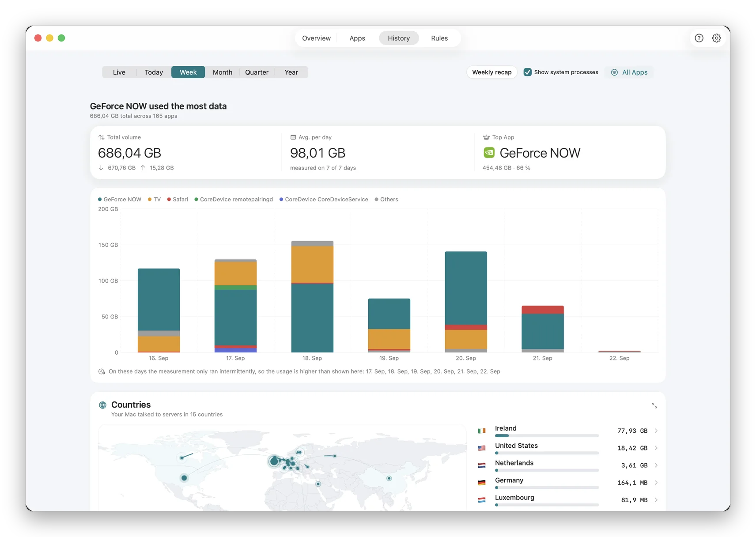Expand Netherlands details chevron
756x537 pixels.
point(656,465)
